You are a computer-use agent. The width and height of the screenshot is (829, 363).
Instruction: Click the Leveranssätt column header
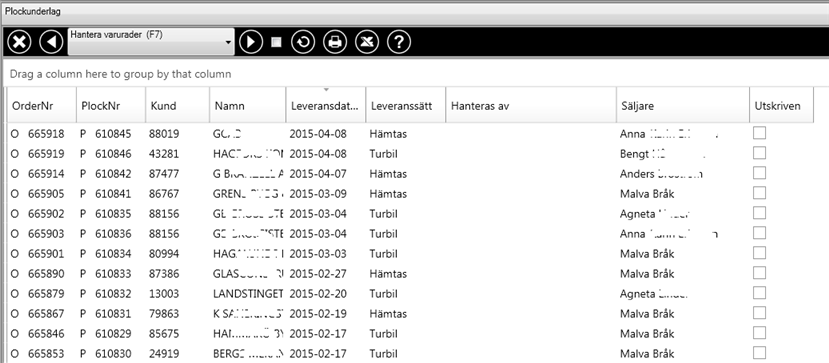point(406,105)
